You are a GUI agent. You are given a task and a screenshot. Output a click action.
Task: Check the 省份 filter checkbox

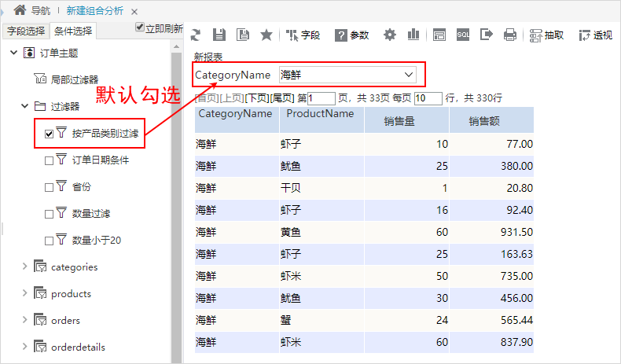point(49,187)
